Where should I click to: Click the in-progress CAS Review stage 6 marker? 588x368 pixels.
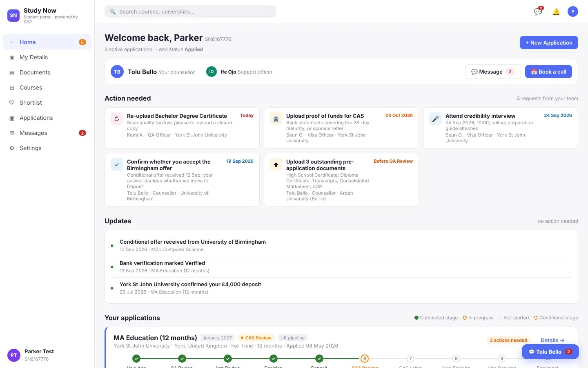click(365, 359)
